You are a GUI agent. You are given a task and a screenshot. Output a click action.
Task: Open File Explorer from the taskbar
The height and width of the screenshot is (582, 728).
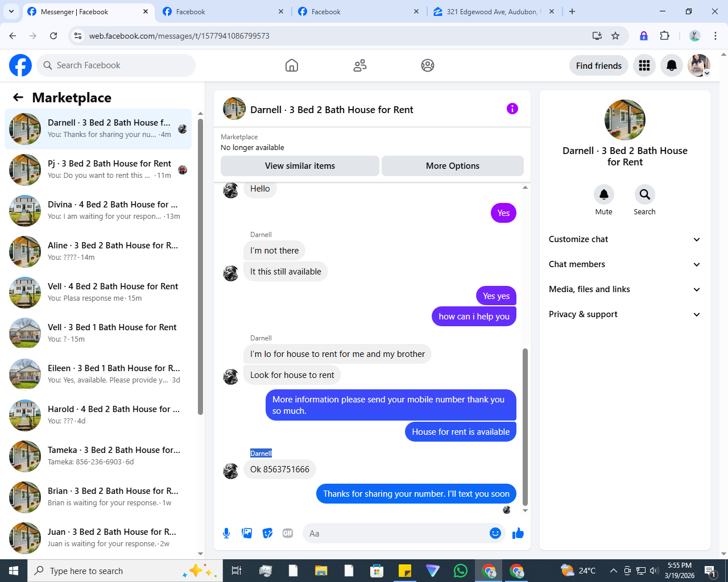pos(321,571)
